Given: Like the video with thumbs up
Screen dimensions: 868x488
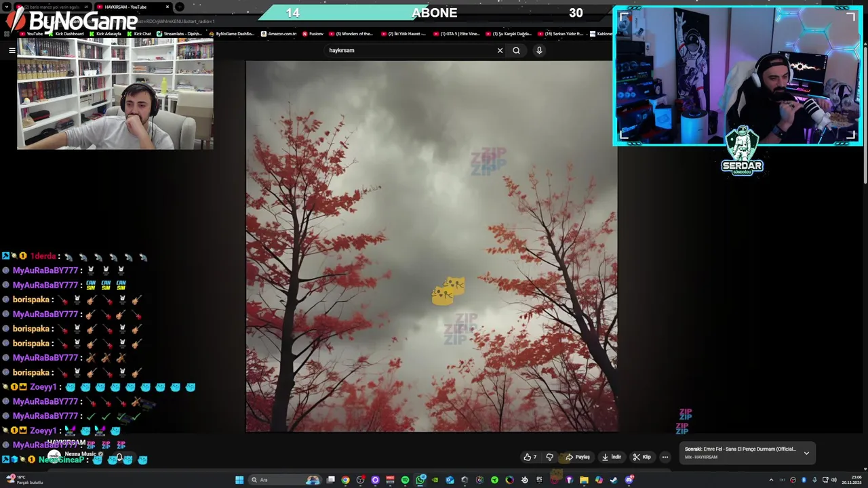Looking at the screenshot, I should point(530,457).
